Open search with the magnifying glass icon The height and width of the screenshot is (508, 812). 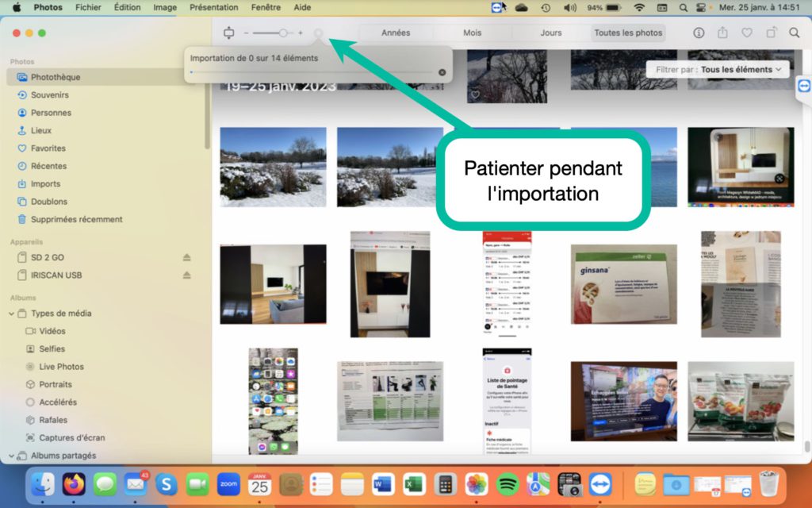pyautogui.click(x=794, y=33)
